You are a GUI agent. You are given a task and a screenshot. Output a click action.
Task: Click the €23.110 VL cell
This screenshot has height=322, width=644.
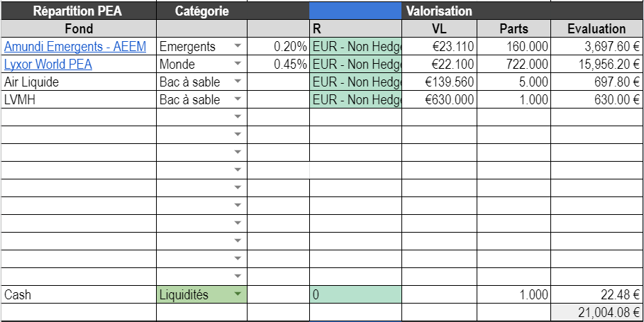point(439,47)
